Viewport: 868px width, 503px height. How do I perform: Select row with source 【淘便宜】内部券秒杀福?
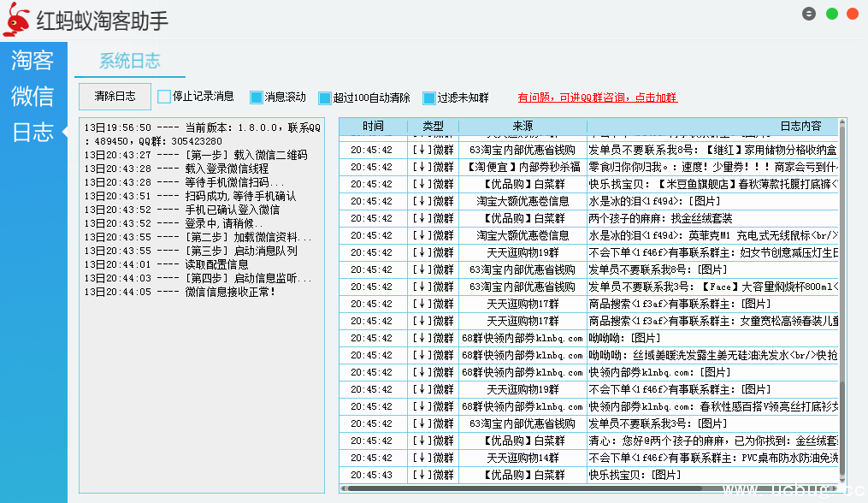[x=589, y=167]
